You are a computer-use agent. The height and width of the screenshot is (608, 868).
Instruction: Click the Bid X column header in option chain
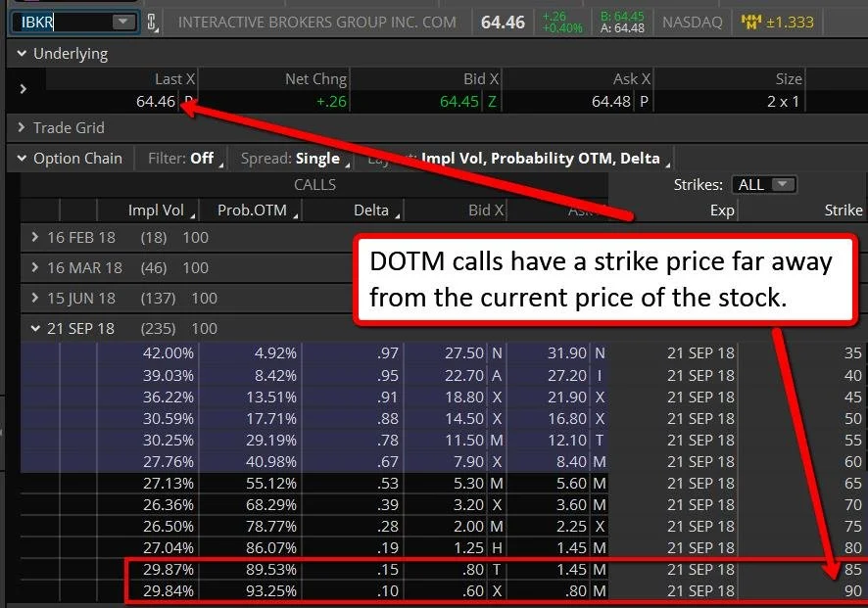tap(486, 210)
